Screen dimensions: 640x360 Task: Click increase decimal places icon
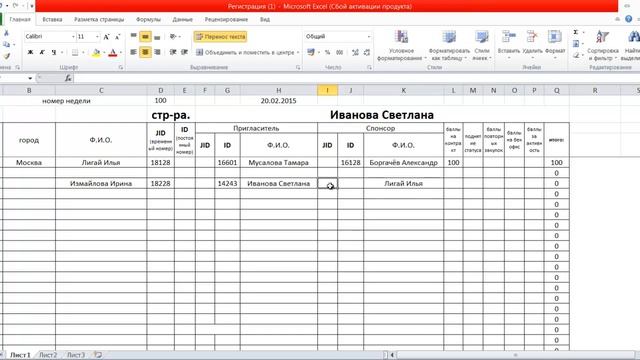tap(355, 52)
